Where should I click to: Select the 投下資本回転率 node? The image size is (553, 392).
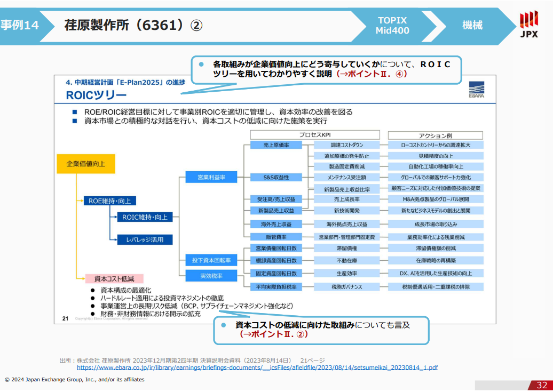pos(211,260)
